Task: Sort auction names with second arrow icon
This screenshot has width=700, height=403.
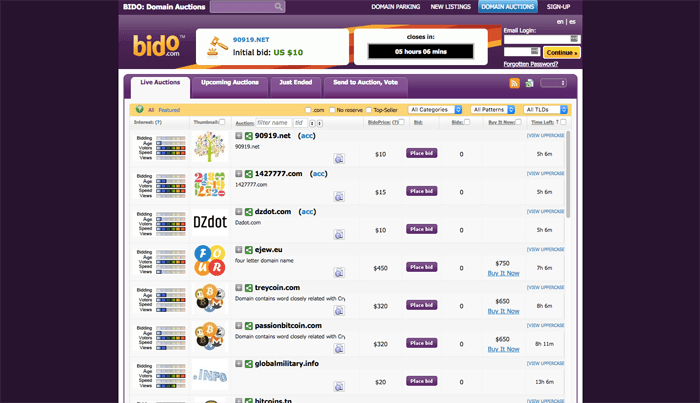Action: (x=320, y=123)
